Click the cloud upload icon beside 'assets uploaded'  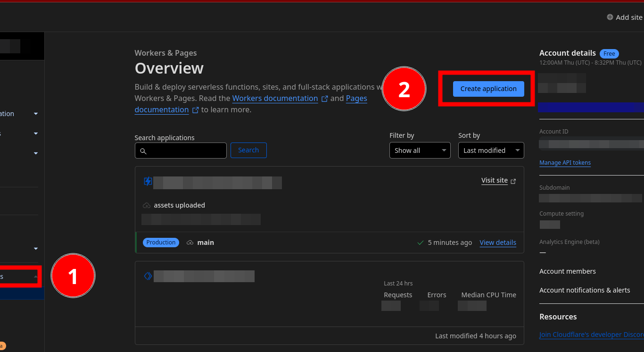coord(147,205)
